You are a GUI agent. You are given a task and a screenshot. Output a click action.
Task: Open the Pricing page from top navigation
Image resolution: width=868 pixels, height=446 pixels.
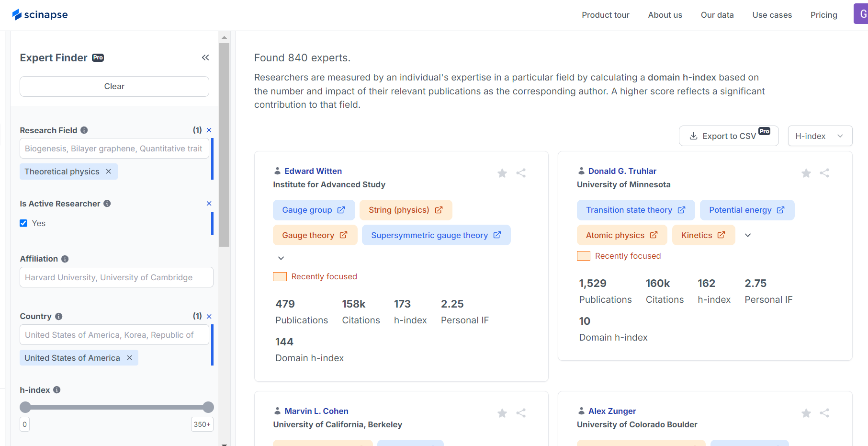tap(824, 15)
